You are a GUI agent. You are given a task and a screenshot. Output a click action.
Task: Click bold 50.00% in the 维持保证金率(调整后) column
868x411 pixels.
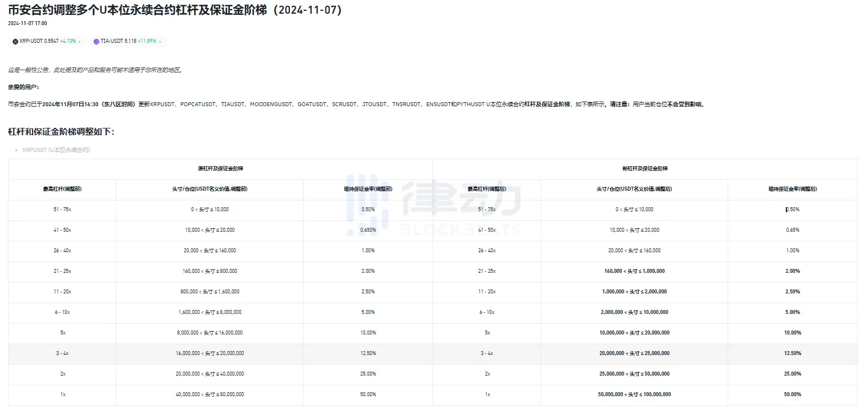[x=793, y=394]
